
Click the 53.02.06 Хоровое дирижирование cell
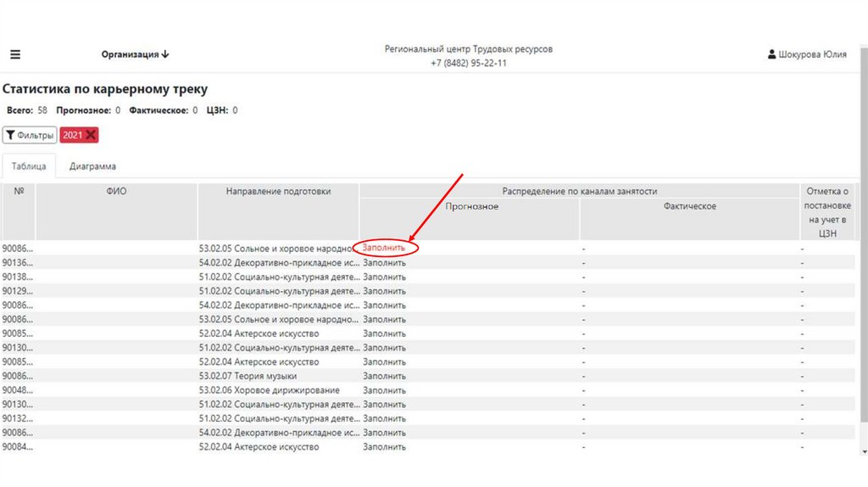coord(269,390)
